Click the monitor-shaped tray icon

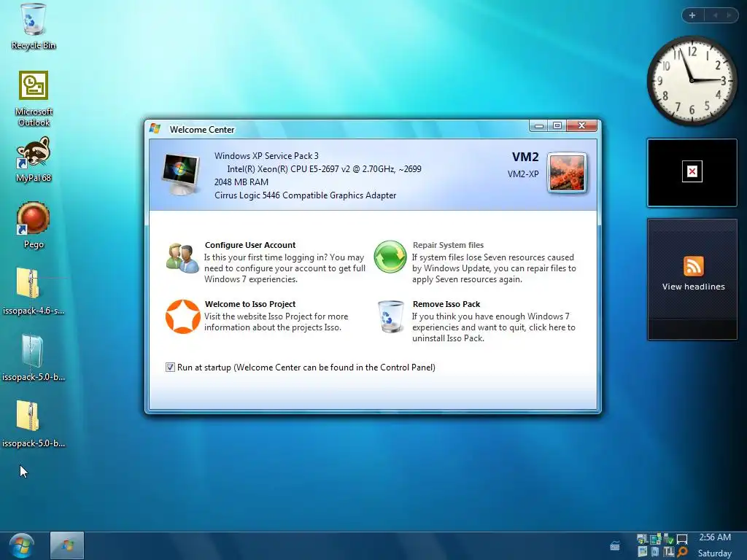click(682, 540)
